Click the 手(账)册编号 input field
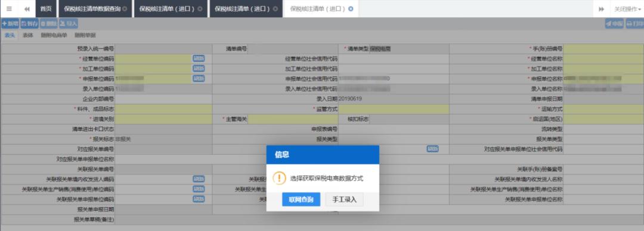Viewport: 644px width, 231px height. point(603,48)
